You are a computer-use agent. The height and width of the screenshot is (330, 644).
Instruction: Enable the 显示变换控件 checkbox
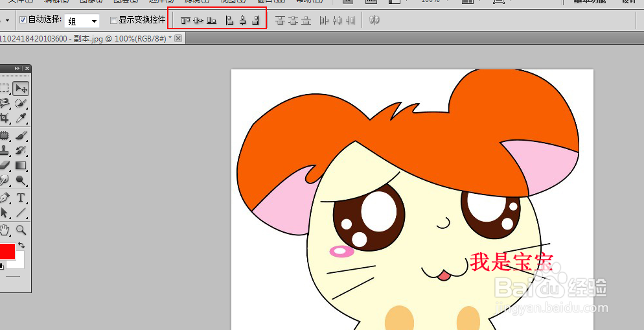pos(114,20)
